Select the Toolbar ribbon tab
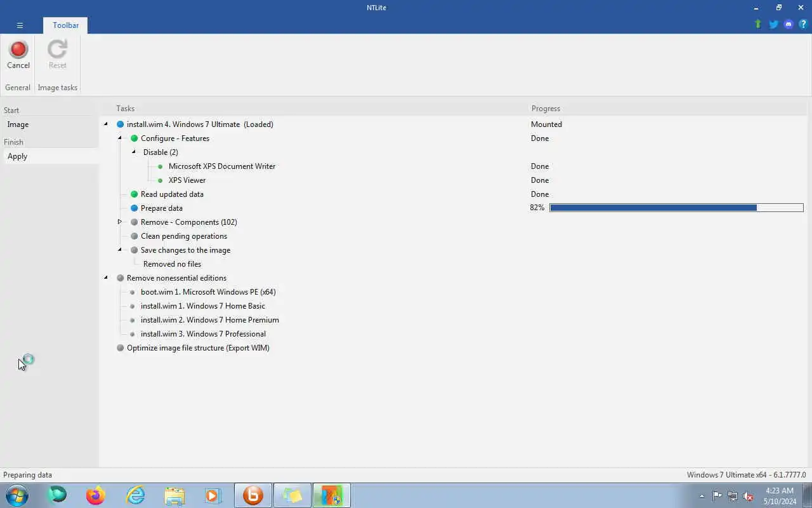The width and height of the screenshot is (812, 508). pyautogui.click(x=65, y=25)
